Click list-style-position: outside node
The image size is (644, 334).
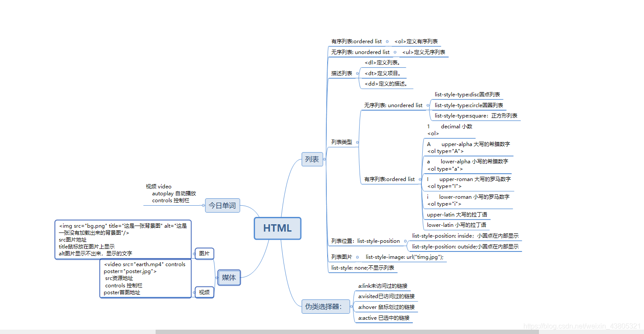(465, 247)
